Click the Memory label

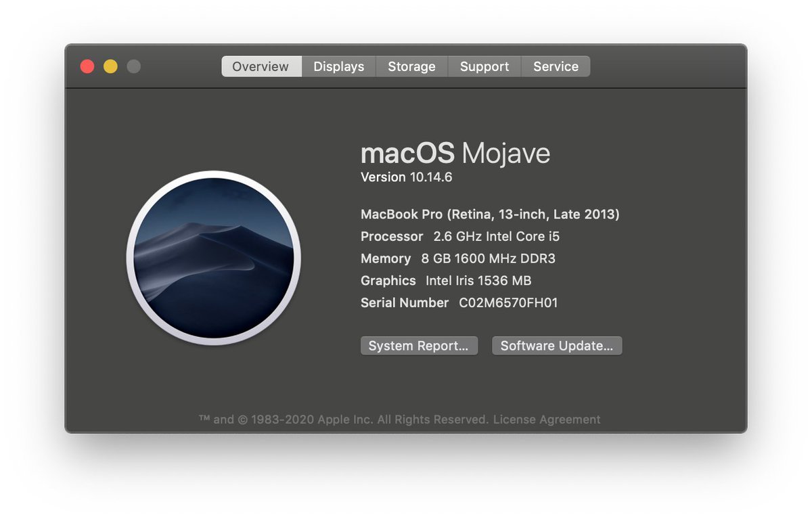[x=386, y=258]
